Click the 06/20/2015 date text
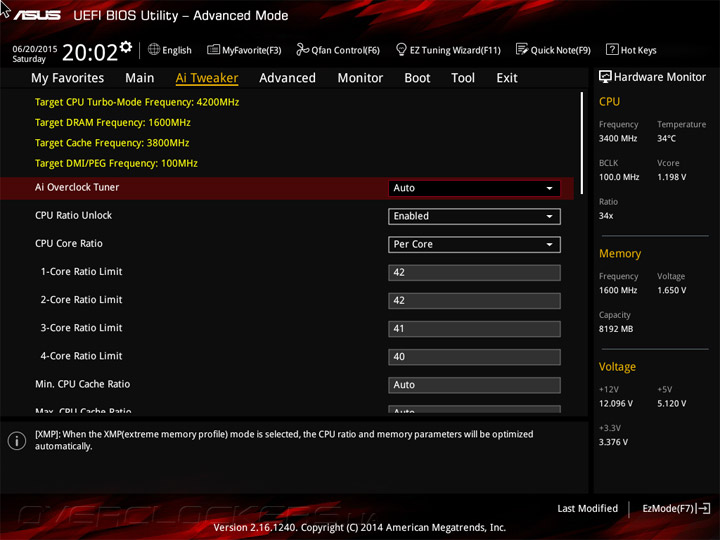The width and height of the screenshot is (720, 540). coord(35,49)
